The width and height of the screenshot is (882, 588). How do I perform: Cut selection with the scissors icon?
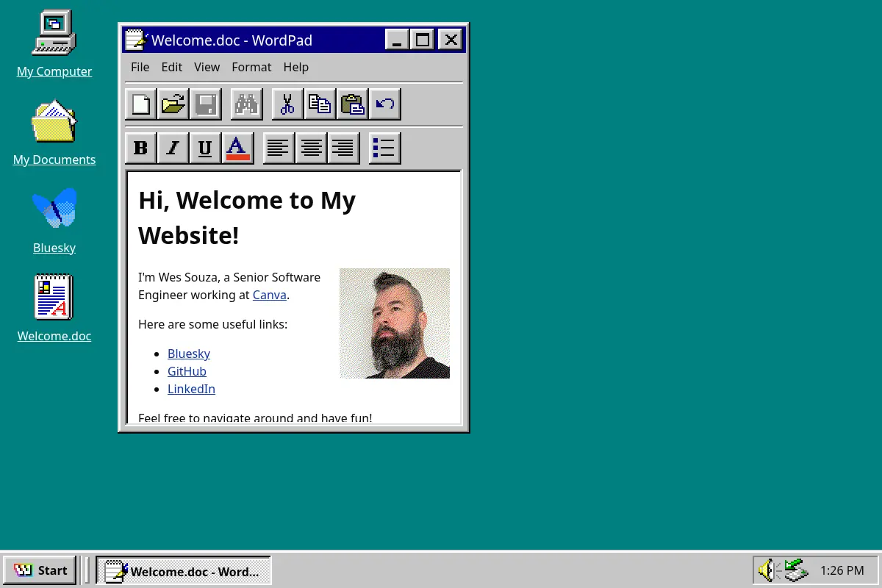click(x=288, y=104)
